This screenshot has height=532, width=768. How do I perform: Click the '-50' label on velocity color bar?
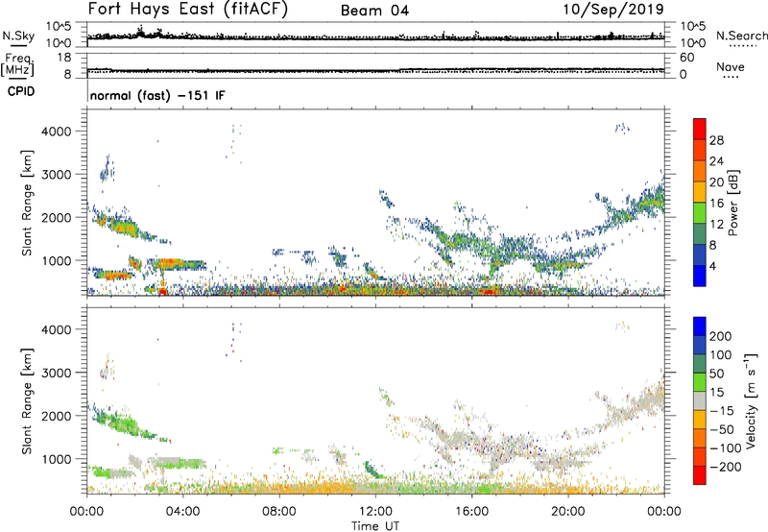click(723, 429)
